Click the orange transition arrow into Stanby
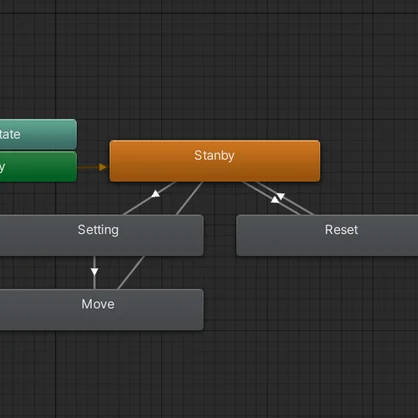Screen dimensions: 418x418 [103, 167]
